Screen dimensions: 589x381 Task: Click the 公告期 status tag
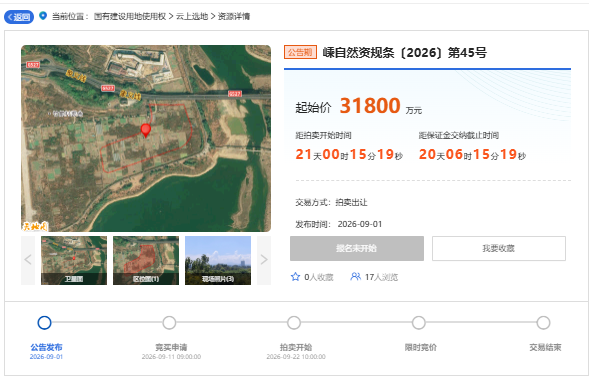coord(300,52)
